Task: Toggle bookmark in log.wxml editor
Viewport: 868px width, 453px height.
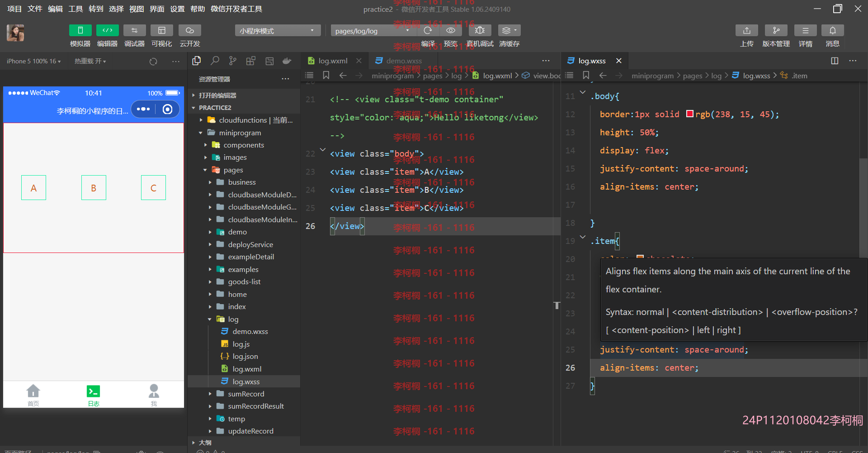Action: click(325, 75)
